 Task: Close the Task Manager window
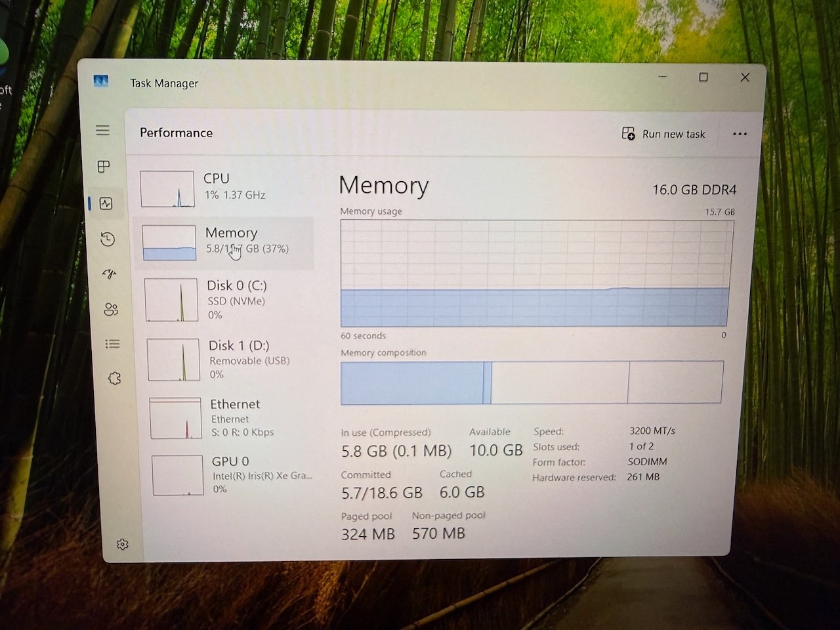(x=745, y=77)
